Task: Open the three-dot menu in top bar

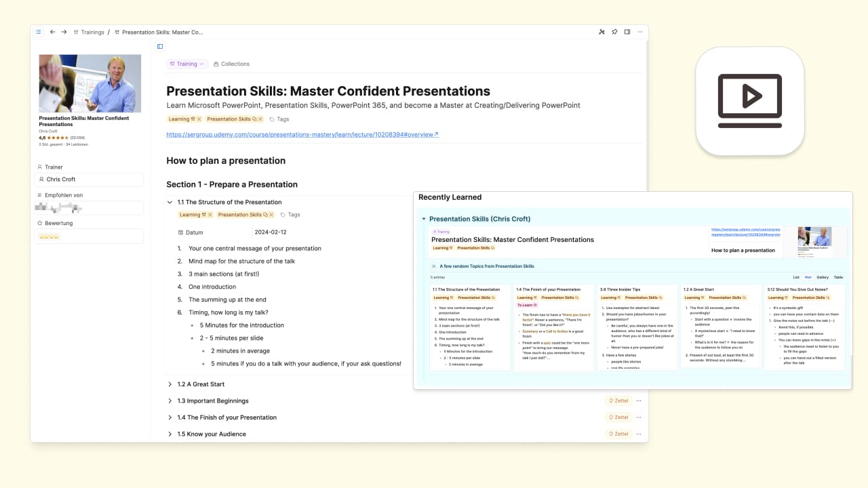Action: tap(639, 32)
